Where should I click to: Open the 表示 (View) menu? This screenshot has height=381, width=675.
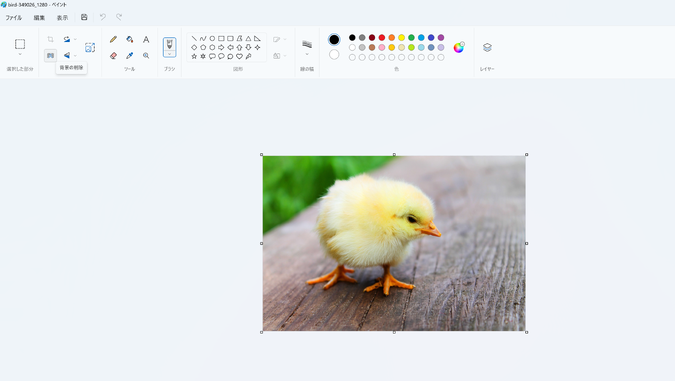click(62, 18)
